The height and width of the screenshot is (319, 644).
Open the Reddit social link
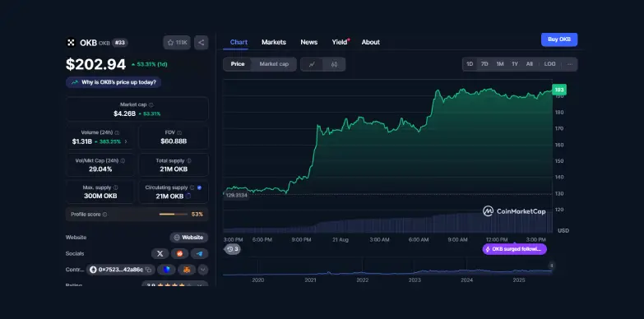tap(179, 254)
